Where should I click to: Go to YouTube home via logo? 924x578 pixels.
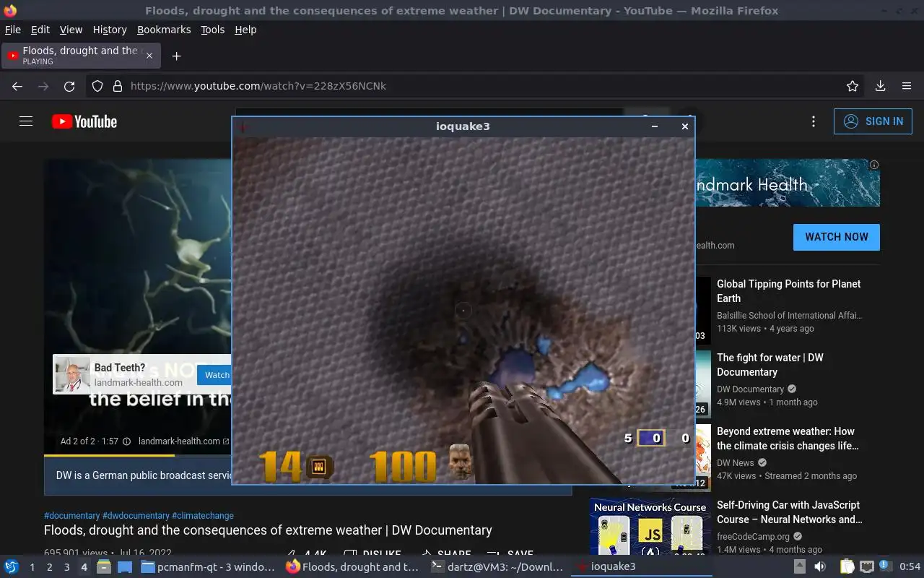(84, 121)
